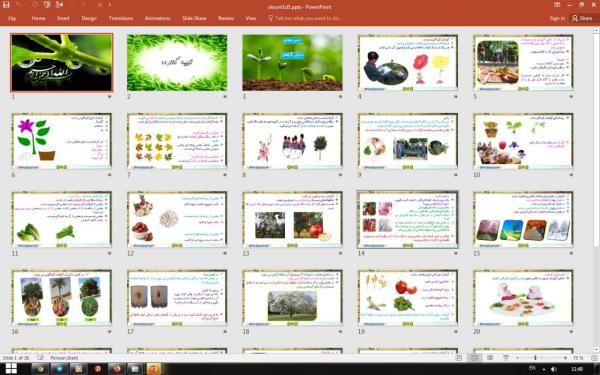Start Slide Show from status bar icon
Viewport: 600px width, 375px height.
coord(506,358)
